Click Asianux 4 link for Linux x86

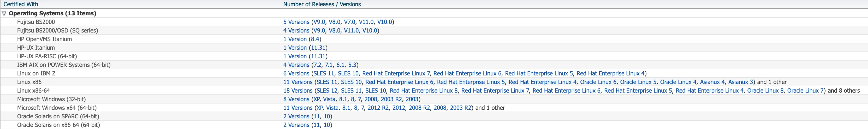click(x=712, y=82)
